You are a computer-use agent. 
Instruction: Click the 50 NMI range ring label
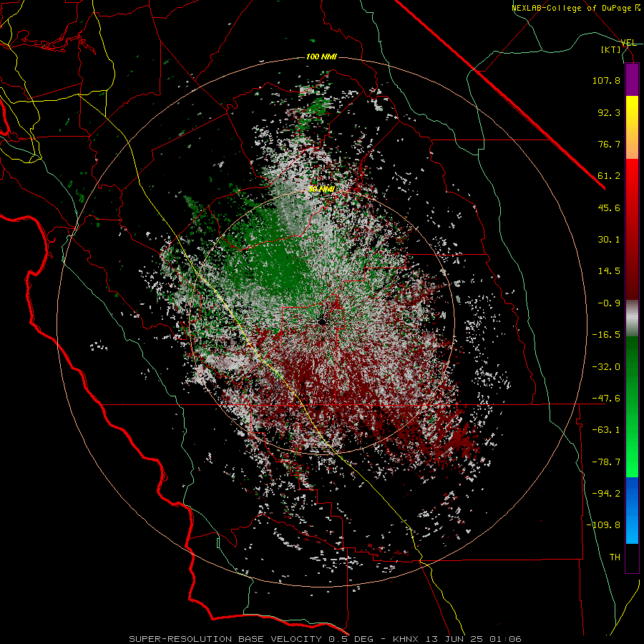tap(321, 189)
